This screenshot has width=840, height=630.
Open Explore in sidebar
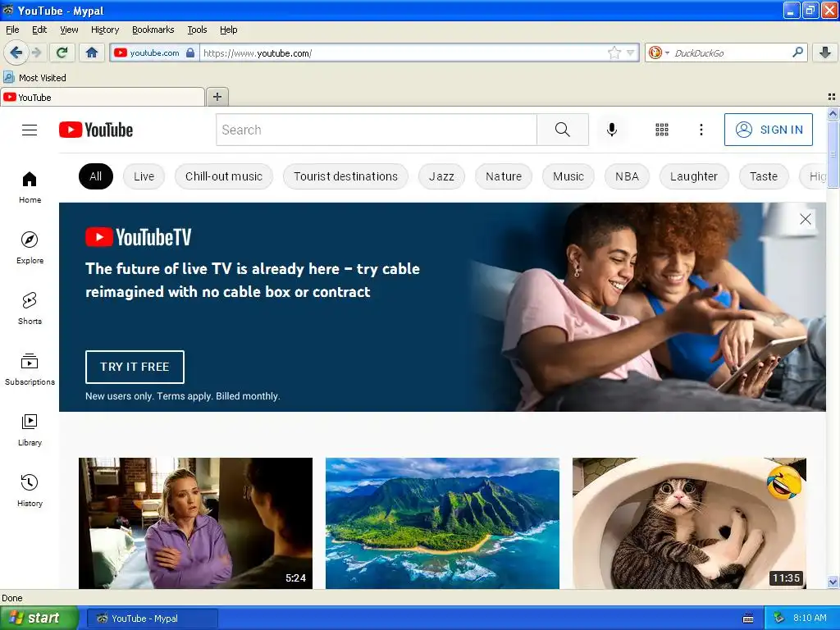point(30,248)
